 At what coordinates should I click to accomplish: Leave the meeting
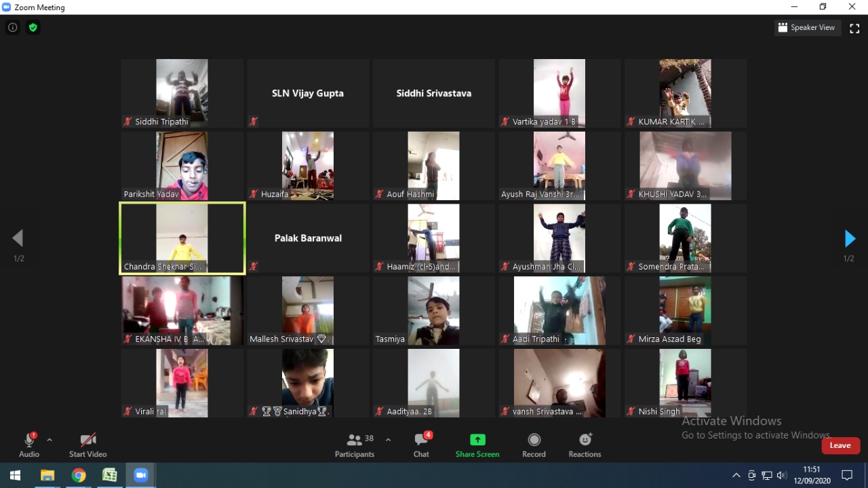click(x=841, y=445)
